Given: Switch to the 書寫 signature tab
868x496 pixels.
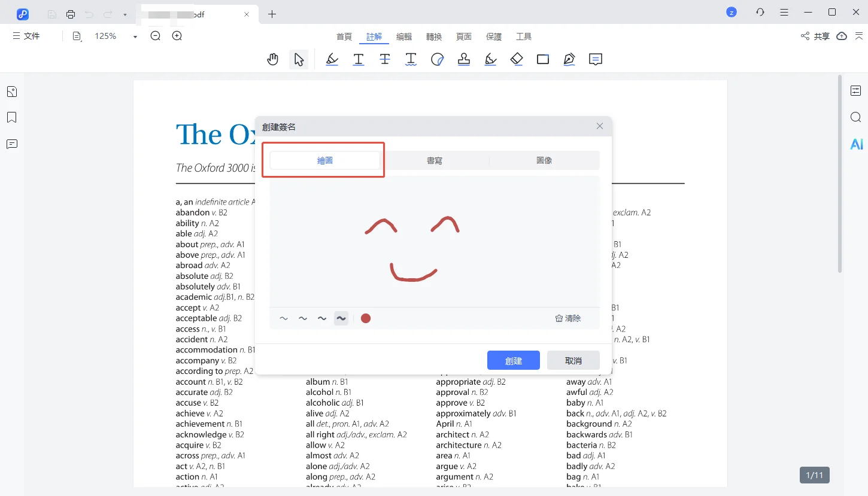Looking at the screenshot, I should [x=435, y=160].
